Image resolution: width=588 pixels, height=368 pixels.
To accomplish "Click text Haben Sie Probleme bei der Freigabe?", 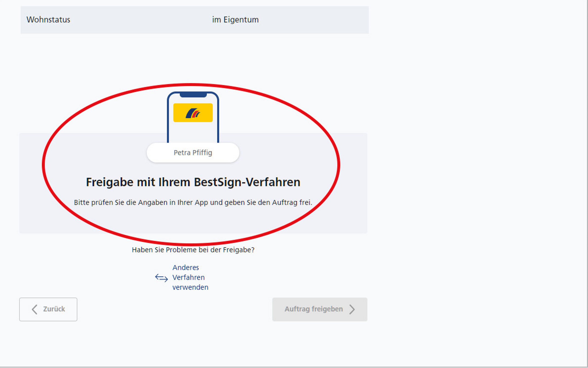I will pyautogui.click(x=193, y=250).
